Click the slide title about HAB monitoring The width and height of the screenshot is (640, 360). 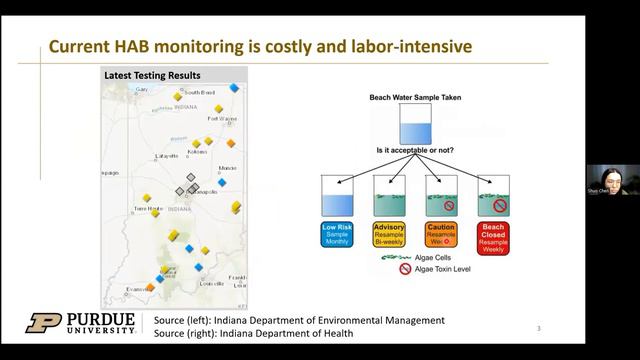260,46
